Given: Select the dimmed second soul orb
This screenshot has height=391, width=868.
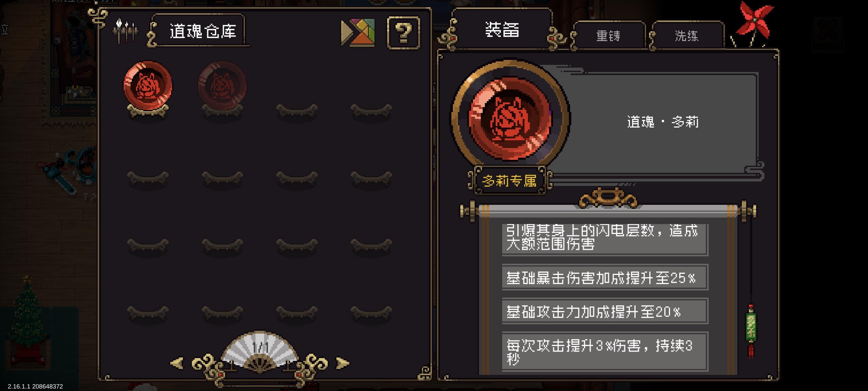Looking at the screenshot, I should coord(222,86).
